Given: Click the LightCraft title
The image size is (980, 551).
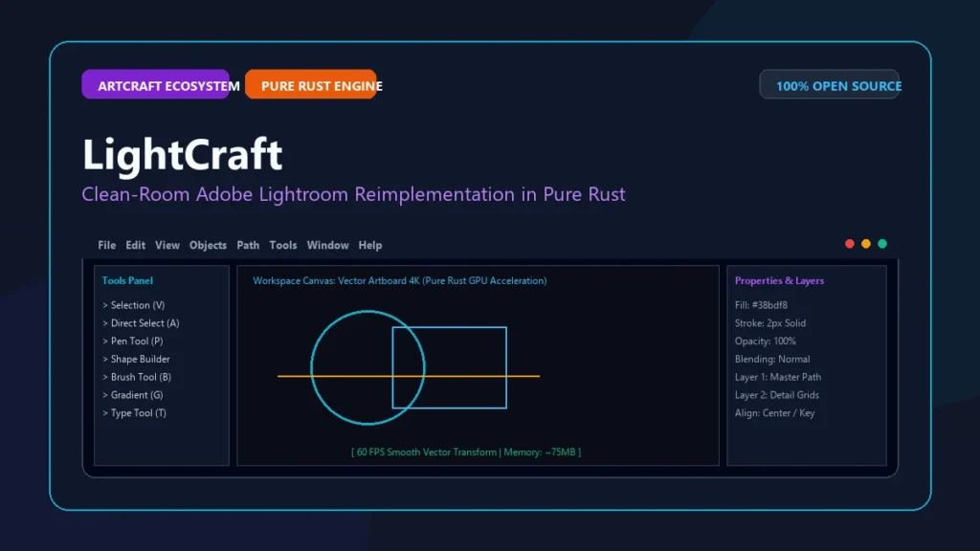Looking at the screenshot, I should click(x=183, y=154).
